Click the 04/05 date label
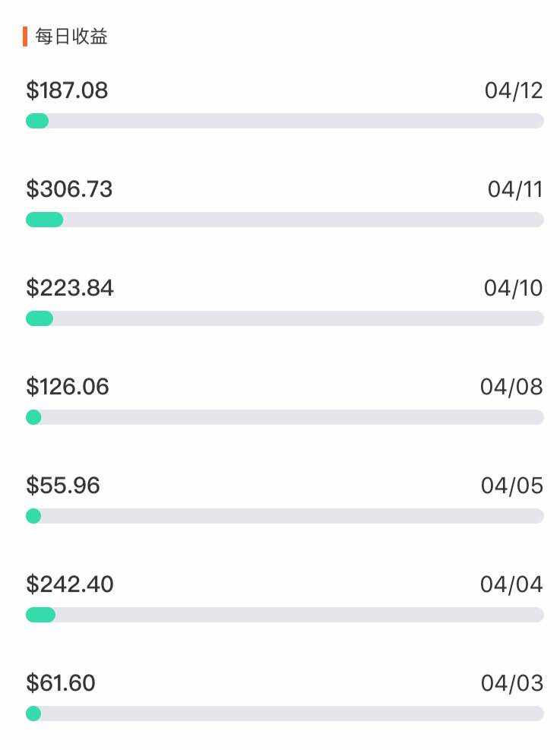Screen dimensions: 560x750 512,486
